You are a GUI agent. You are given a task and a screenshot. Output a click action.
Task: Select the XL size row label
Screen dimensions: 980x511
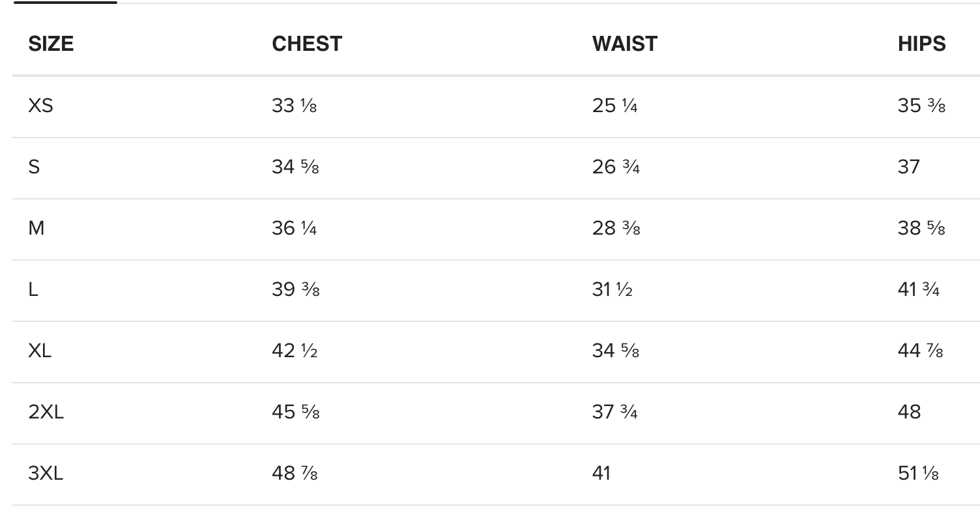click(40, 351)
